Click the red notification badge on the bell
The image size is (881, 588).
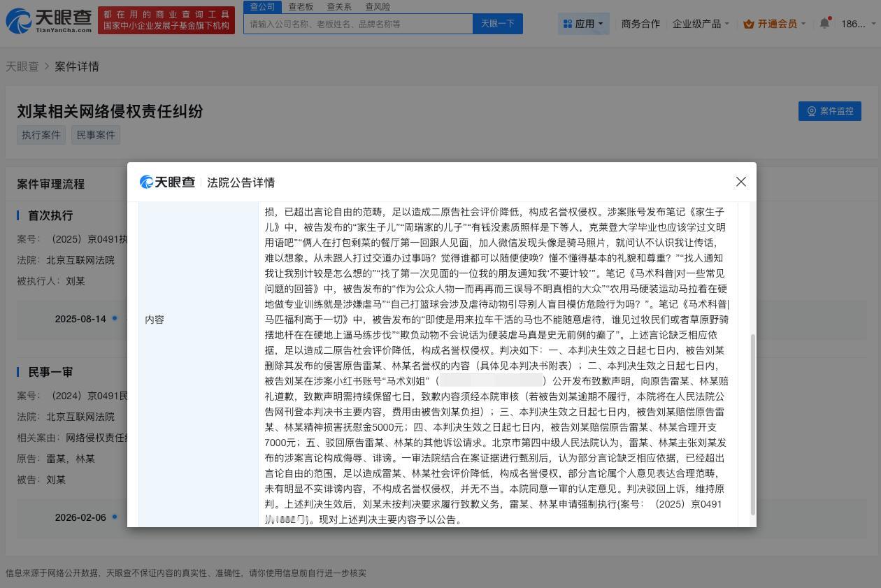830,17
